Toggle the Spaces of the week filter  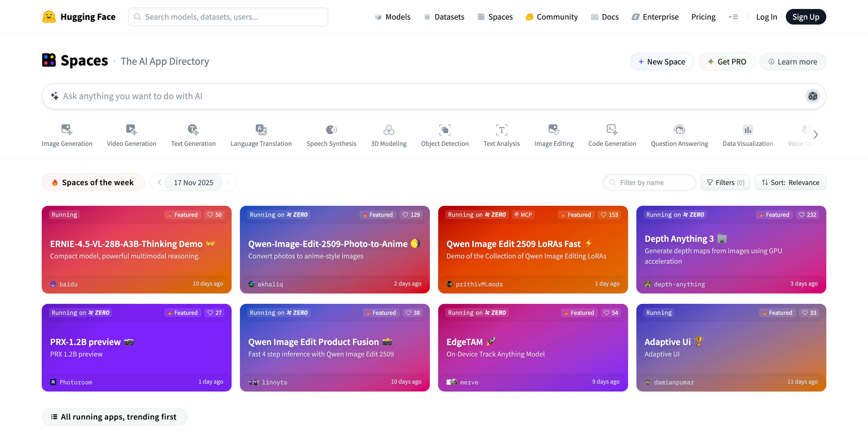tap(93, 182)
